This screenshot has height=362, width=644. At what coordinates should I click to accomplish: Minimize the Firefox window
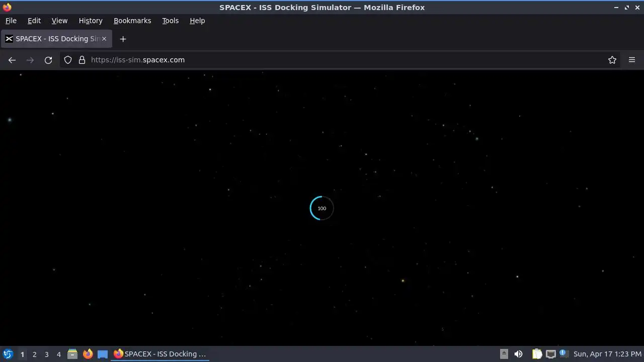616,8
